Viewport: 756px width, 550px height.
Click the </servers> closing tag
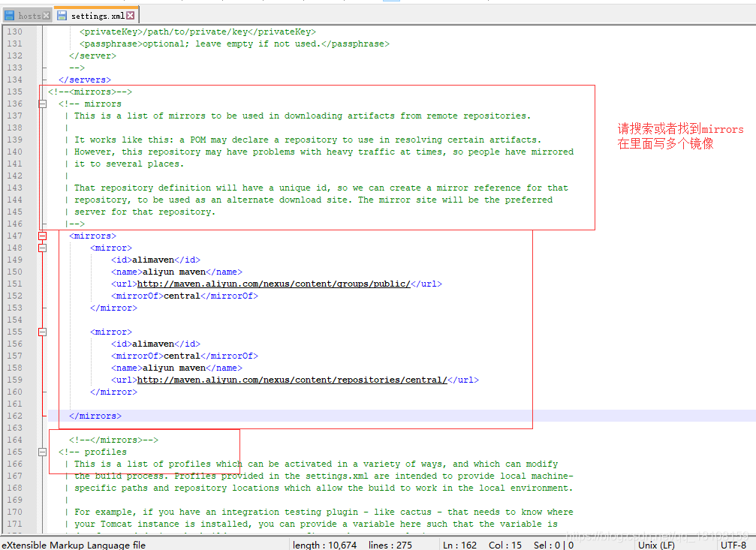tap(85, 80)
